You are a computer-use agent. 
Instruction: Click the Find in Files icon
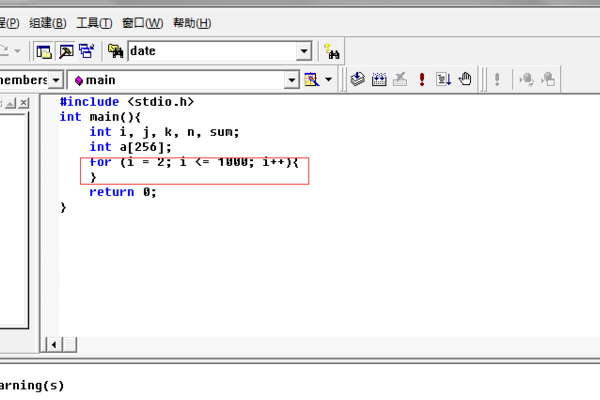(x=115, y=51)
